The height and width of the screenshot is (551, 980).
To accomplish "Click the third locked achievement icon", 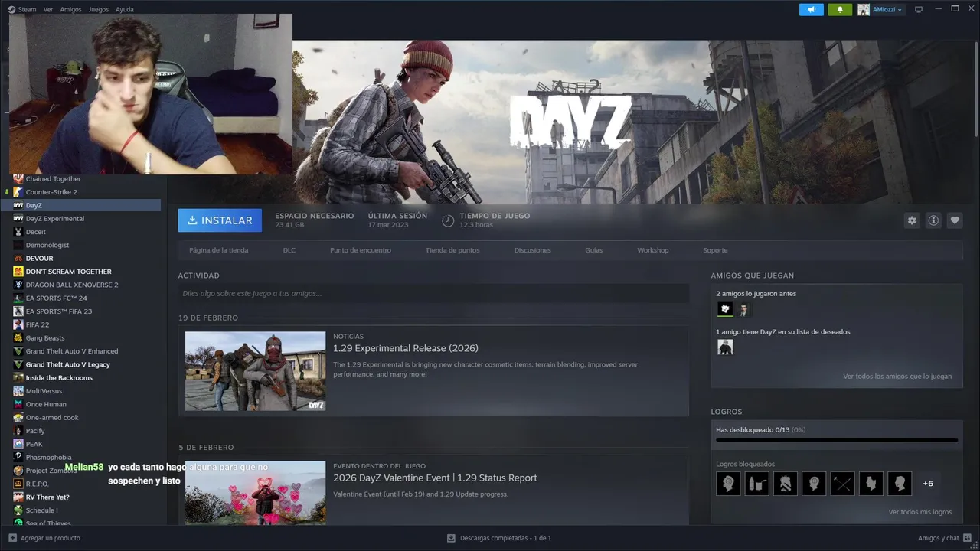I will (x=786, y=484).
